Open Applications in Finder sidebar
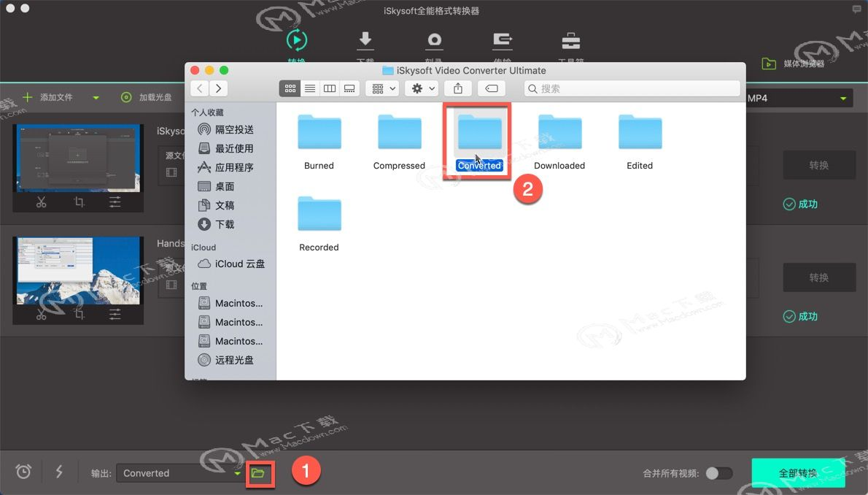Viewport: 868px width, 495px height. tap(226, 167)
